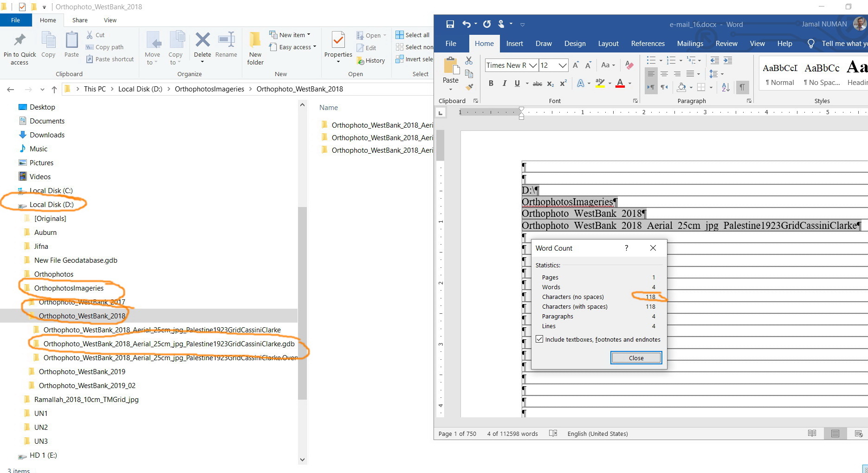Apply Italic formatting in Word
This screenshot has height=473, width=868.
504,84
